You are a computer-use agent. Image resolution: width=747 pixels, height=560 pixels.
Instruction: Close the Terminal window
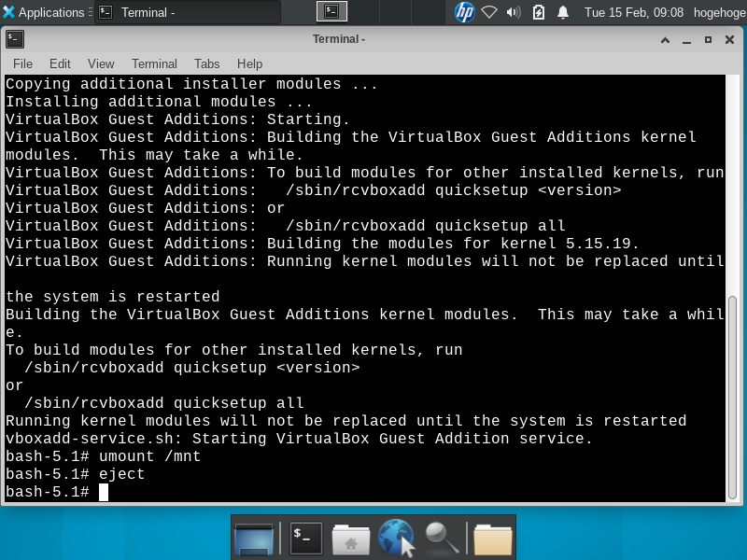click(x=729, y=39)
